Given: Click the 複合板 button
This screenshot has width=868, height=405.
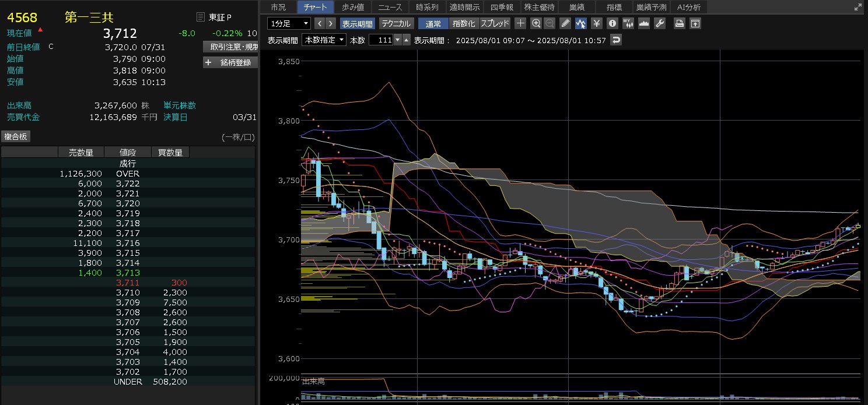Looking at the screenshot, I should pyautogui.click(x=16, y=136).
